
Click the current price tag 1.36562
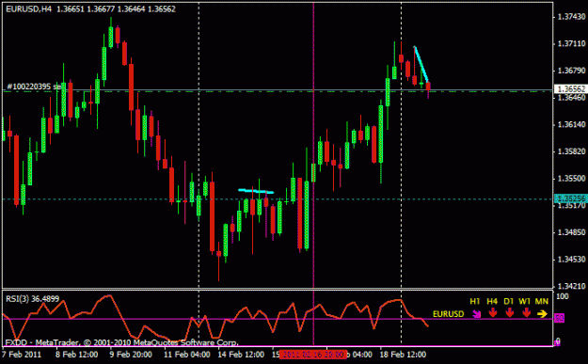(571, 89)
